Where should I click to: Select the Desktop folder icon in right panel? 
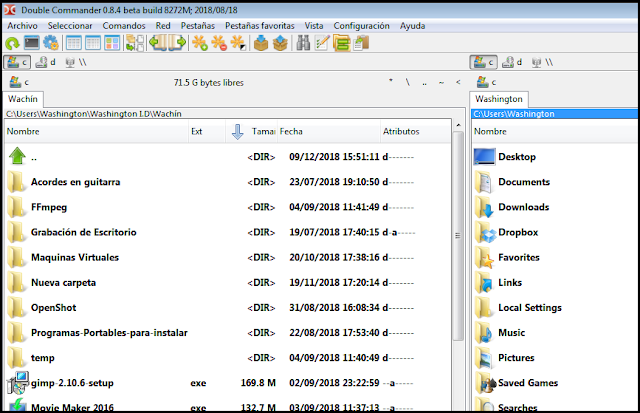point(484,157)
